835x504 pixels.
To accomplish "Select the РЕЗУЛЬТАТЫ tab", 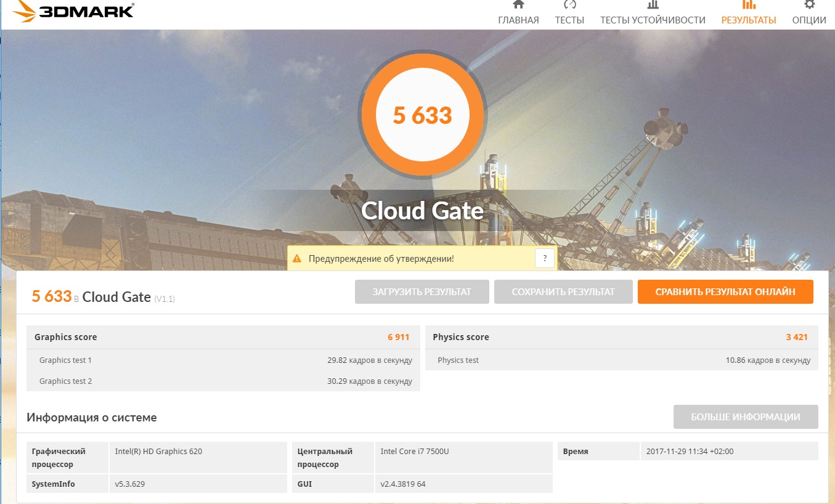I will [x=749, y=20].
